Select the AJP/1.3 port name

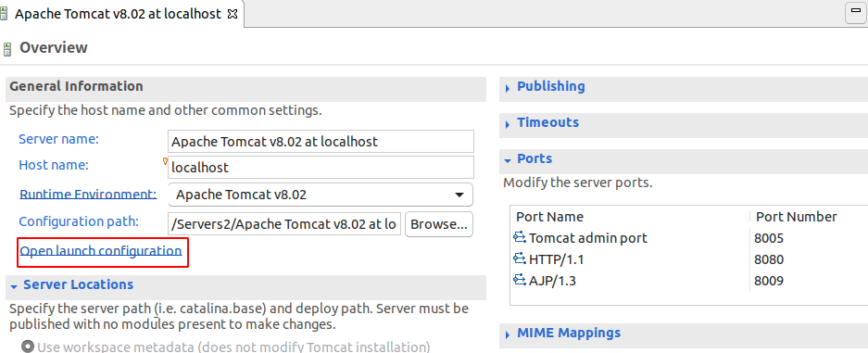point(552,281)
